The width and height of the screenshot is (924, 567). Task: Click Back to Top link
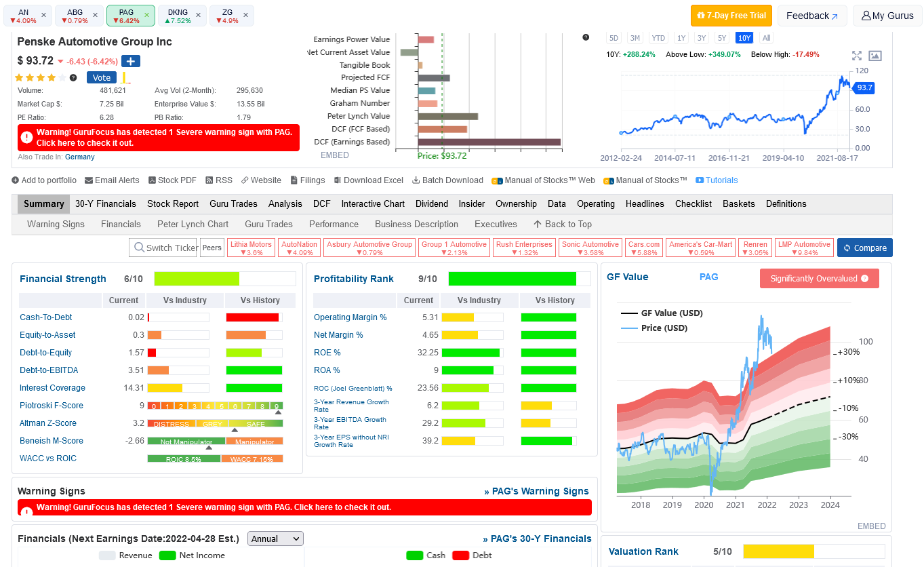tap(563, 224)
